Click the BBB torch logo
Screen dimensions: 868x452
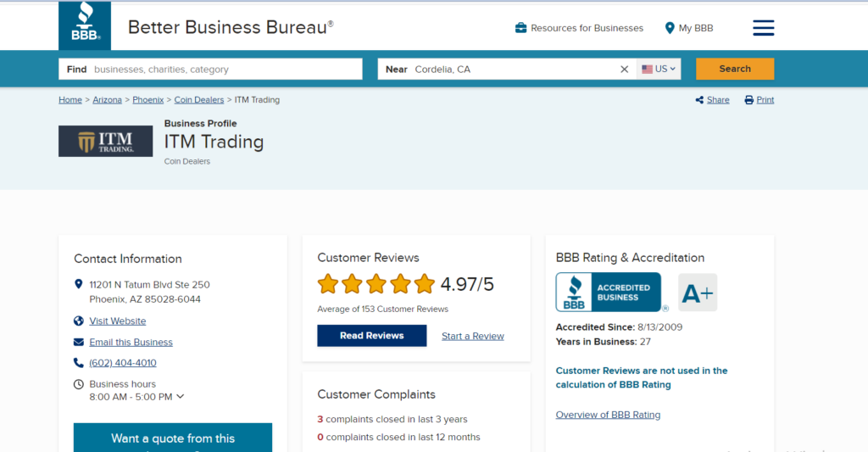(85, 25)
